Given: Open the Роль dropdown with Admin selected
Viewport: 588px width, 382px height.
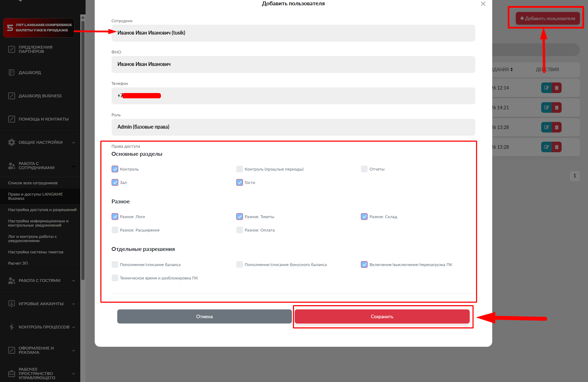Looking at the screenshot, I should pos(293,127).
